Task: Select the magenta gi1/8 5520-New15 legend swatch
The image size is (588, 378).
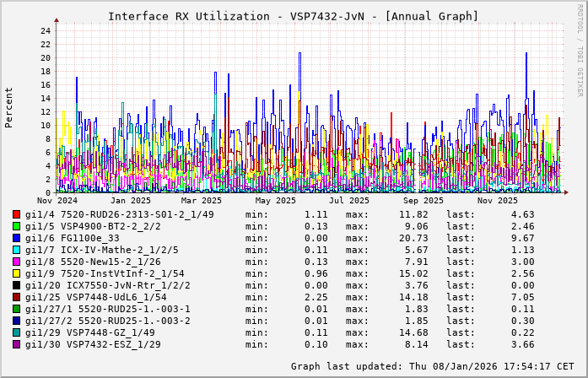Action: (x=17, y=262)
